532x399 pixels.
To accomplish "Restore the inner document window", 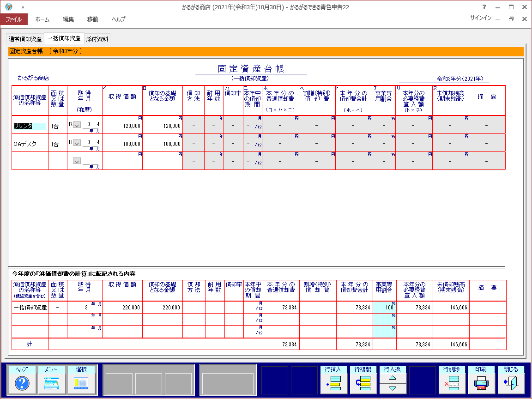I will pyautogui.click(x=511, y=19).
